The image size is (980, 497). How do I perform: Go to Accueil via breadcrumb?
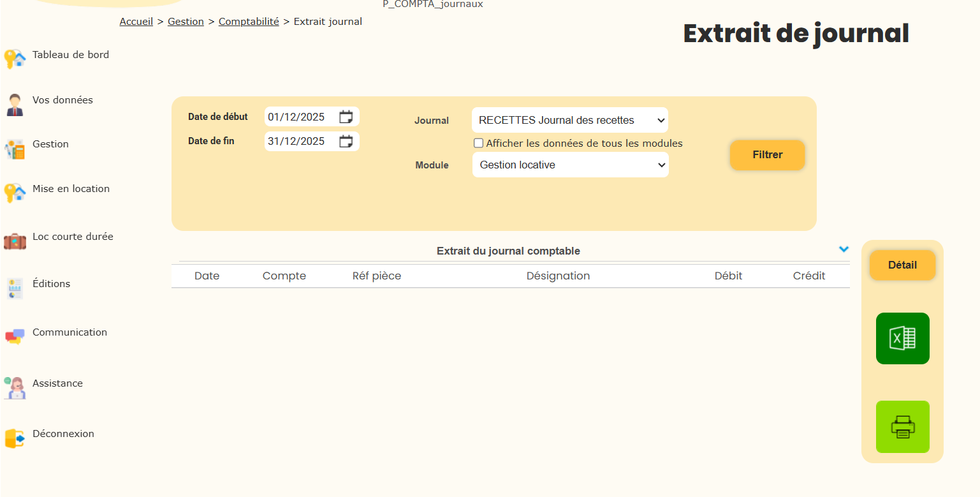click(x=136, y=22)
